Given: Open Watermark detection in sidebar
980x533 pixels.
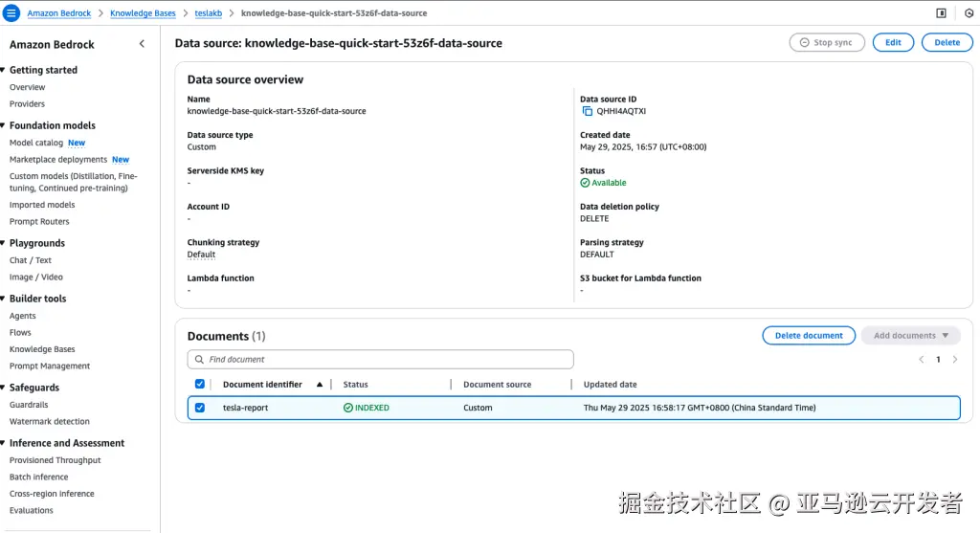Looking at the screenshot, I should tap(50, 421).
